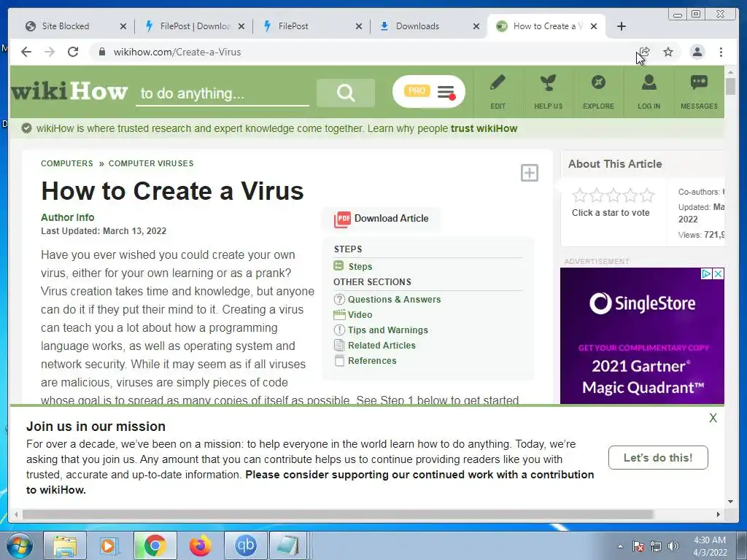Open a new tab with plus button
Viewport: 747px width, 560px height.
[x=622, y=26]
